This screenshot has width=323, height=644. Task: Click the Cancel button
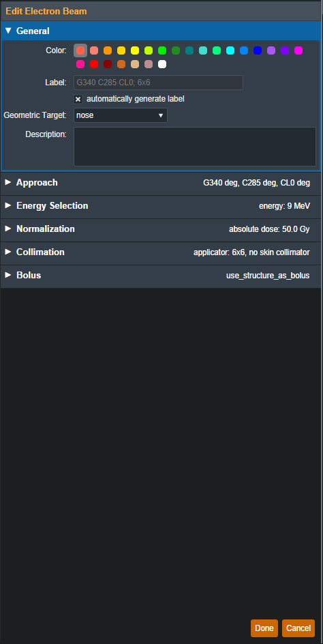point(298,628)
